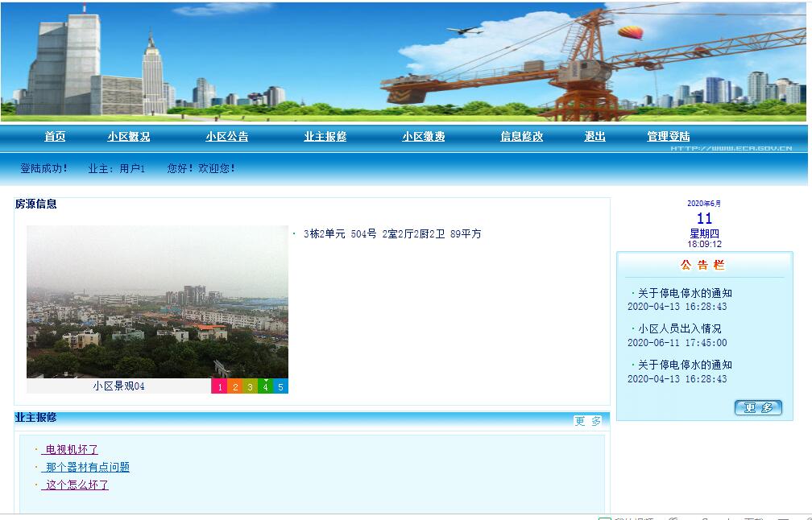The image size is (812, 520).
Task: Select slide number 4 of the slideshow
Action: click(x=265, y=386)
